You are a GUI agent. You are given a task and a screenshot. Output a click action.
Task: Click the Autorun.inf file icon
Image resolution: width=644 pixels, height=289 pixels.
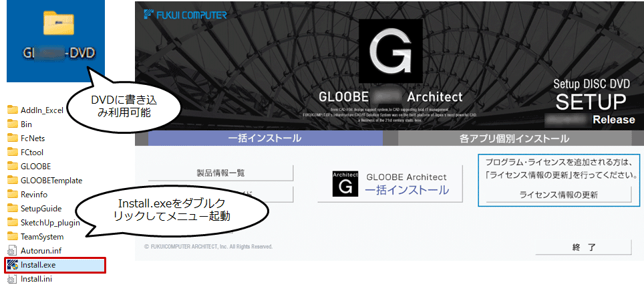click(12, 251)
